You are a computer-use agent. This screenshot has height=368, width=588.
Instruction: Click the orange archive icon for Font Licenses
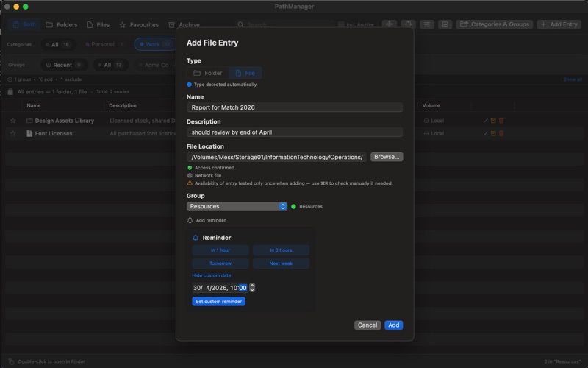[493, 133]
